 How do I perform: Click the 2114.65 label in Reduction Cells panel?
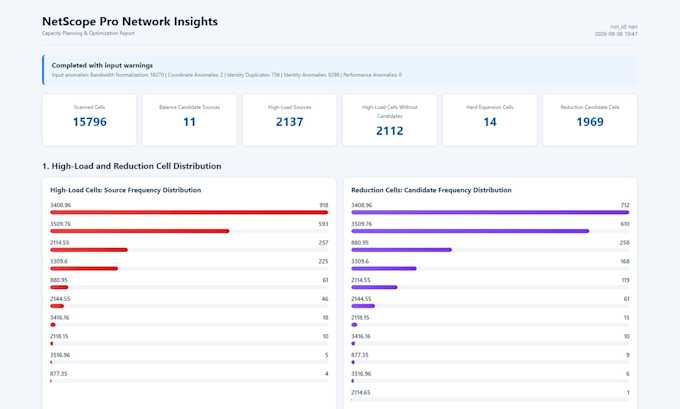pyautogui.click(x=361, y=392)
